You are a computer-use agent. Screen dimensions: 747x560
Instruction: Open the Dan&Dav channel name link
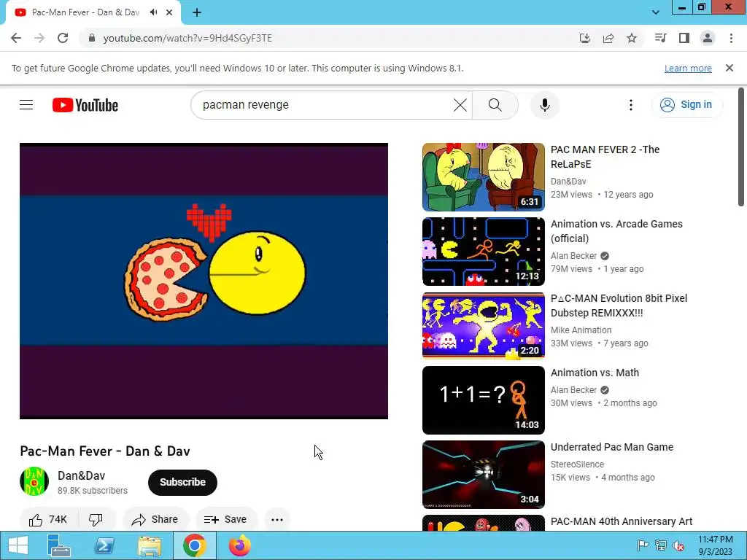click(82, 475)
